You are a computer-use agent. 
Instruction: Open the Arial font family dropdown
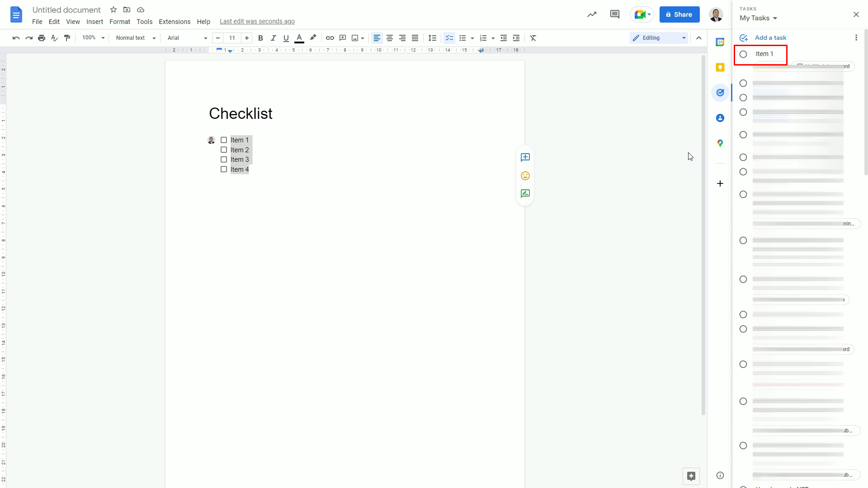[x=186, y=38]
